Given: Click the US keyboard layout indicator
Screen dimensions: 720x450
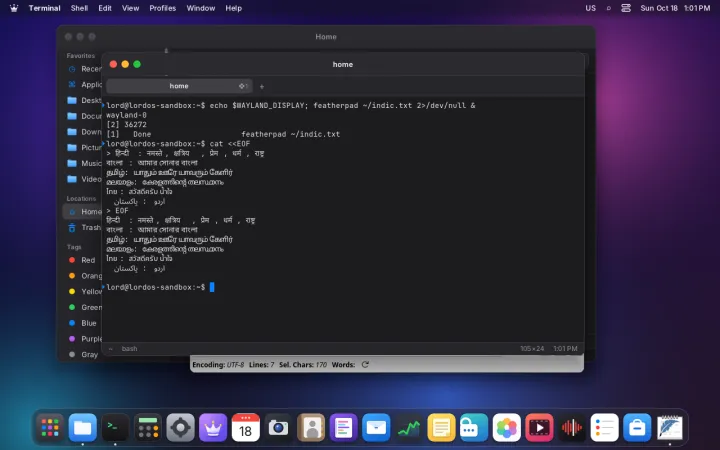Looking at the screenshot, I should (591, 8).
